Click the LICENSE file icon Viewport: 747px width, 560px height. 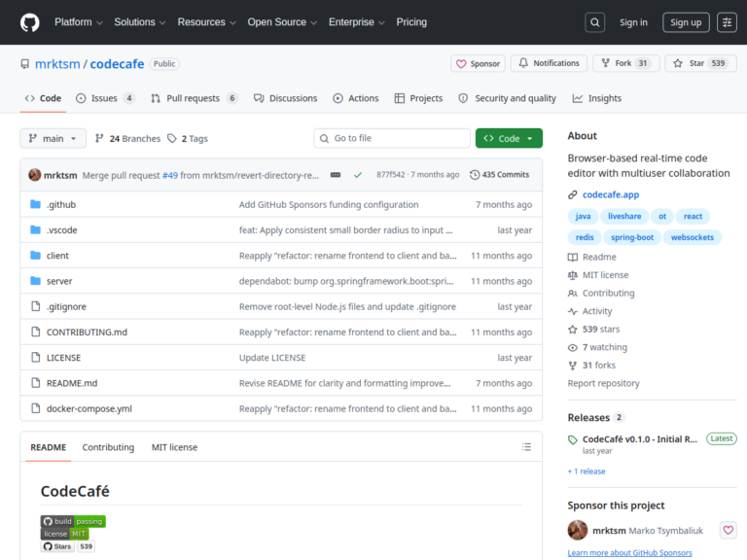[35, 357]
